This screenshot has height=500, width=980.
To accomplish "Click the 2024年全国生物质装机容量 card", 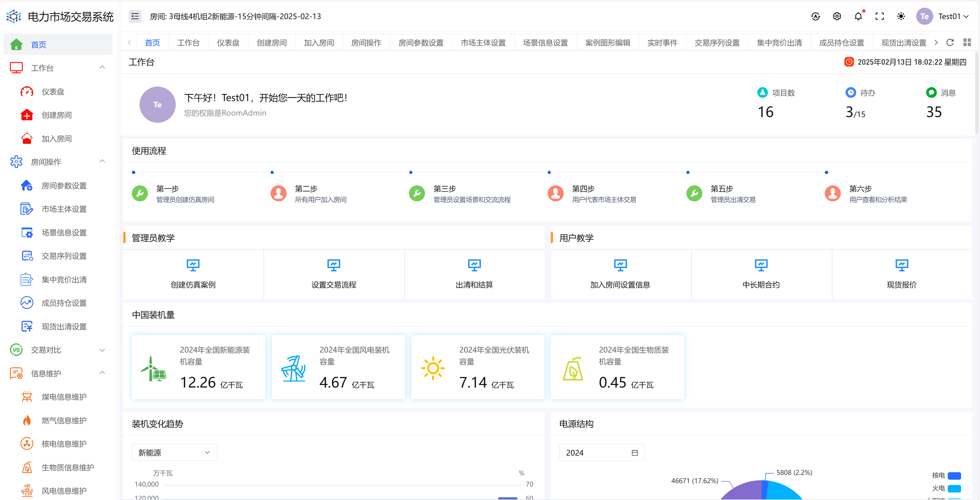I will point(617,367).
